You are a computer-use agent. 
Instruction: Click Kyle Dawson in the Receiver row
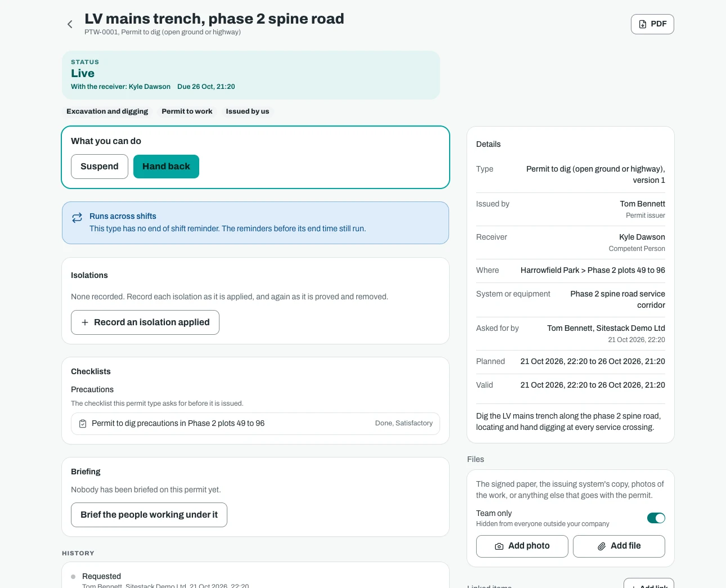(642, 237)
